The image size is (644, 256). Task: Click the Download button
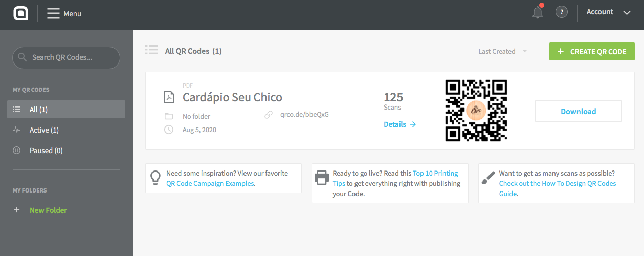pyautogui.click(x=579, y=111)
